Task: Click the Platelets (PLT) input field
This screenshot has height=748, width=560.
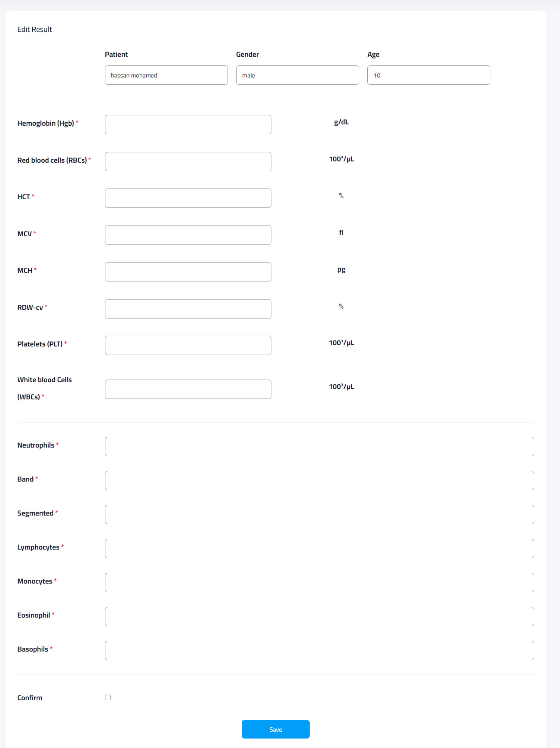Action: pyautogui.click(x=188, y=345)
